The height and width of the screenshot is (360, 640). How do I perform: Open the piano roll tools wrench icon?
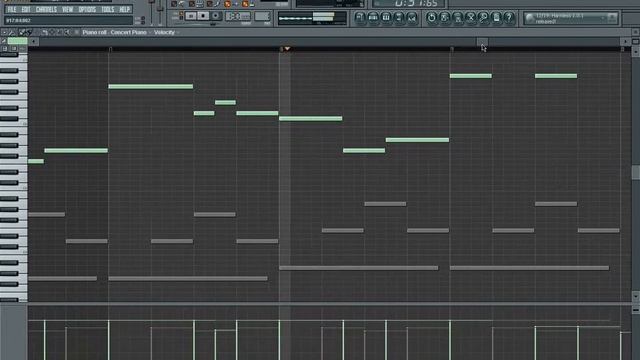tap(12, 32)
